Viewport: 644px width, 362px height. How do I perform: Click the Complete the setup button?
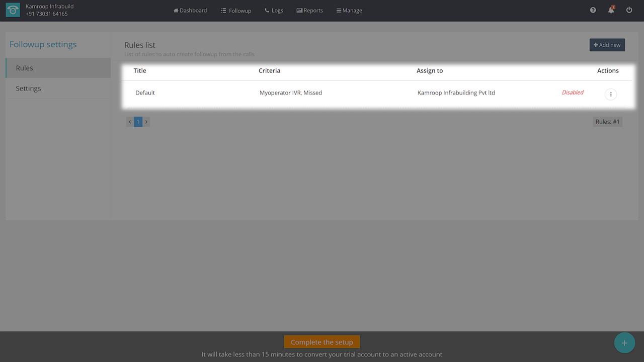pyautogui.click(x=322, y=342)
